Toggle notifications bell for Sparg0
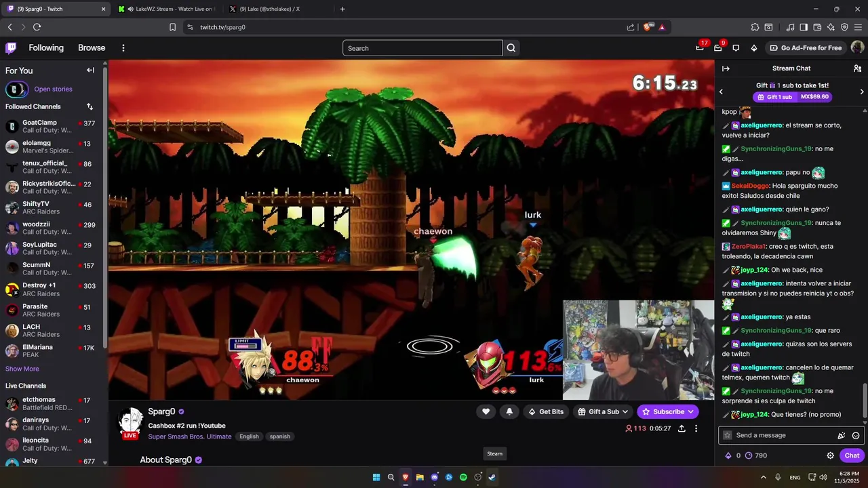 click(509, 411)
